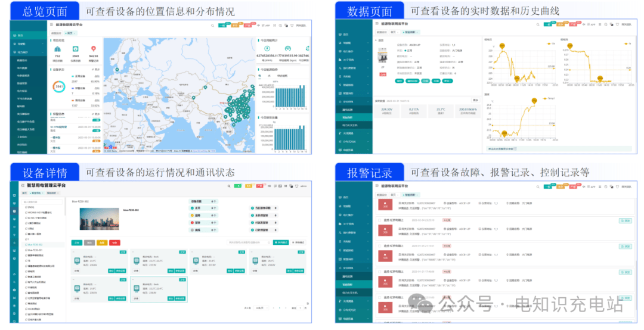Collapse 电力运维 menu in overview page sidebar

27,52
